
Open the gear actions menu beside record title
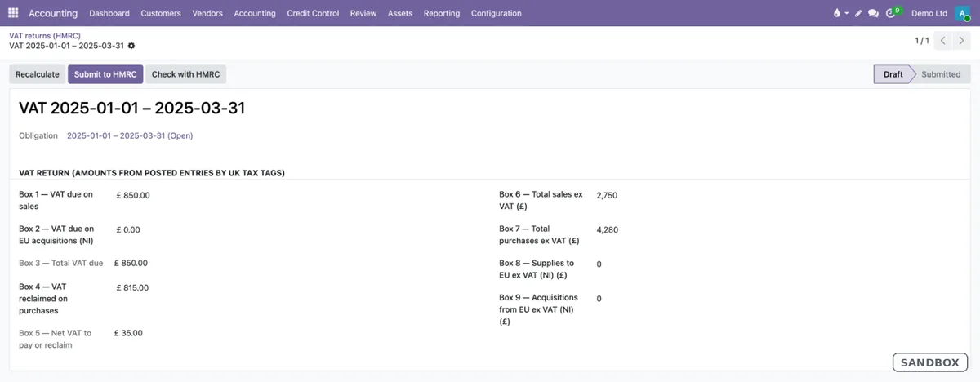(x=131, y=46)
